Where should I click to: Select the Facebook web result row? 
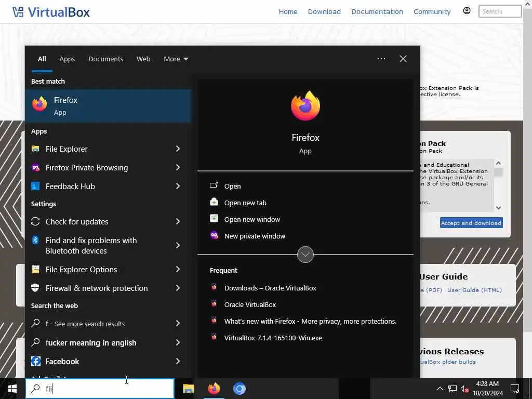point(108,361)
